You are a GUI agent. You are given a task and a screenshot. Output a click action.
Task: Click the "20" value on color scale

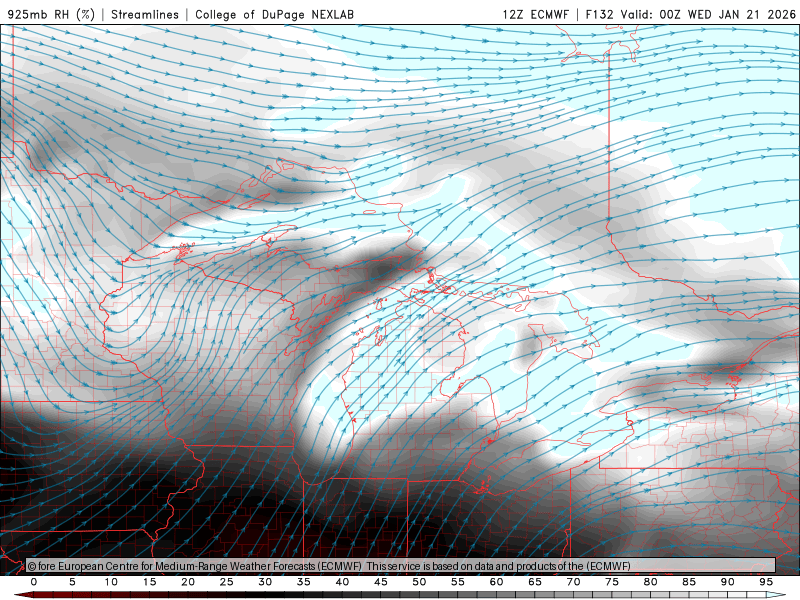pyautogui.click(x=188, y=582)
